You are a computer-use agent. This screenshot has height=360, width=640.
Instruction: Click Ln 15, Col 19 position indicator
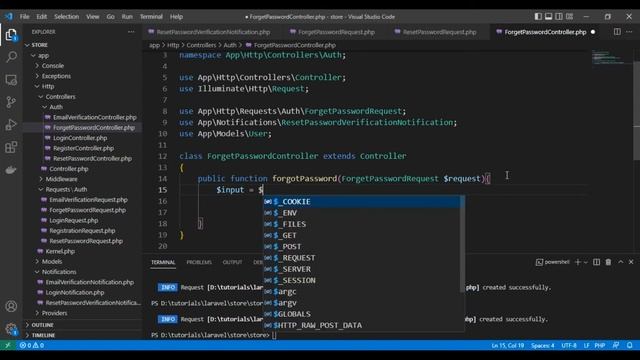tap(507, 345)
